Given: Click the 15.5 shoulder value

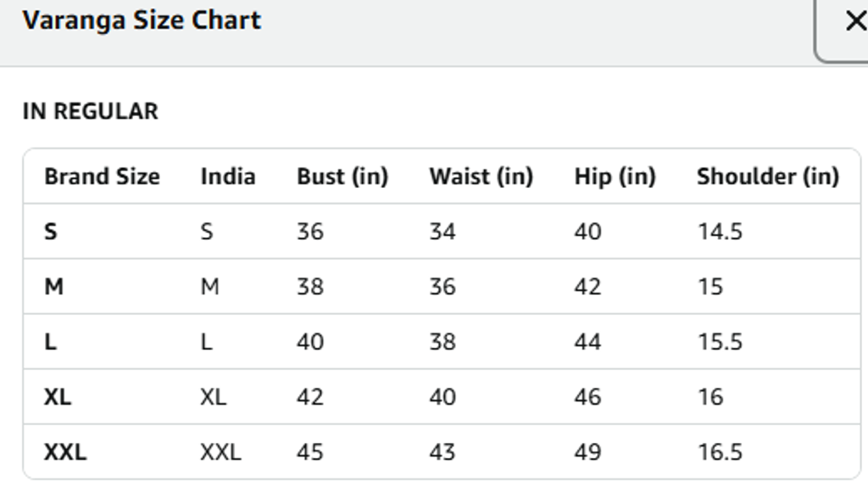Looking at the screenshot, I should (x=720, y=341).
